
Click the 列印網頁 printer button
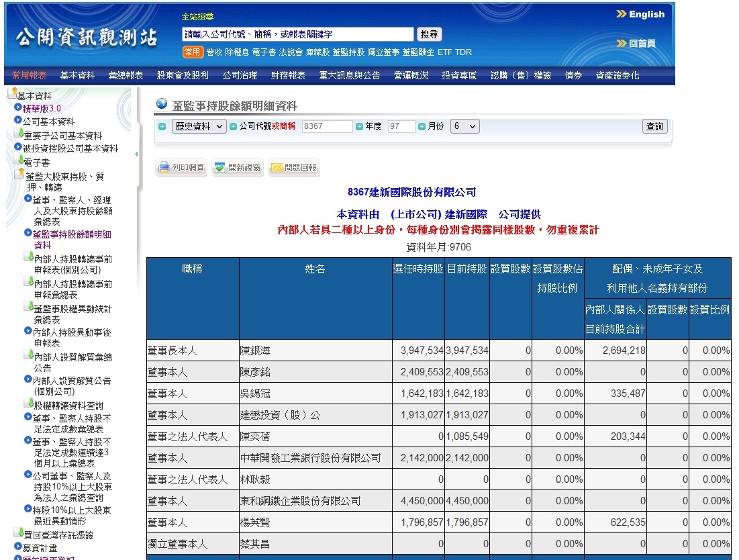click(x=181, y=167)
